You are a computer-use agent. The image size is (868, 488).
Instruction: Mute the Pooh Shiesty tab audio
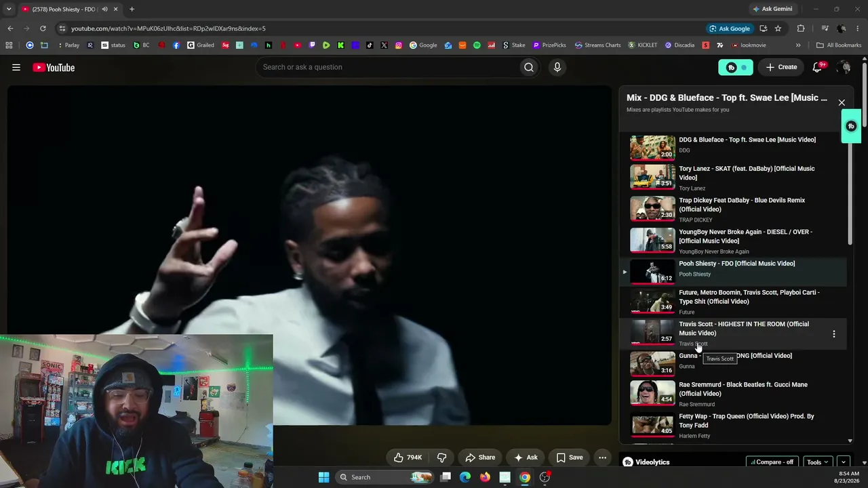(x=104, y=9)
